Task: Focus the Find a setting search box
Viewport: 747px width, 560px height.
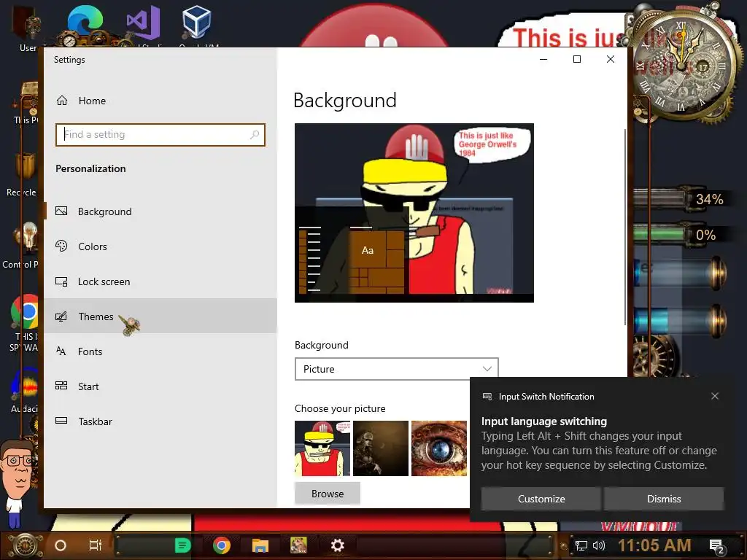Action: point(160,135)
